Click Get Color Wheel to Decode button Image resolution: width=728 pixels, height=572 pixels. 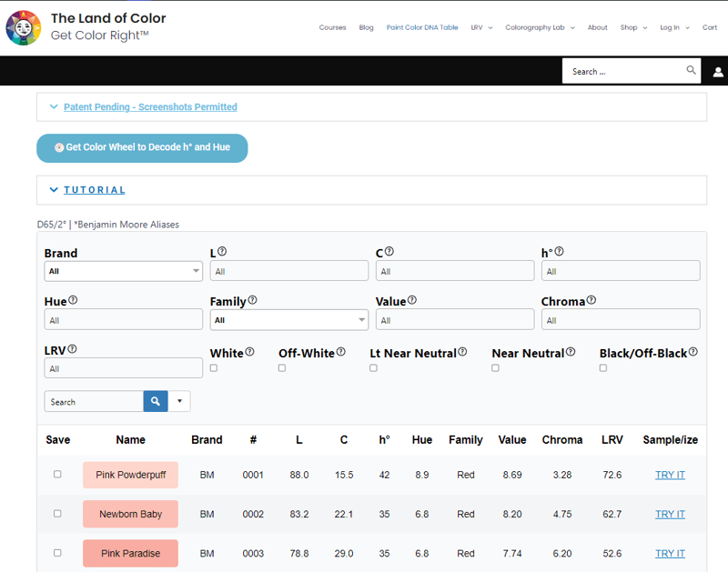[142, 147]
